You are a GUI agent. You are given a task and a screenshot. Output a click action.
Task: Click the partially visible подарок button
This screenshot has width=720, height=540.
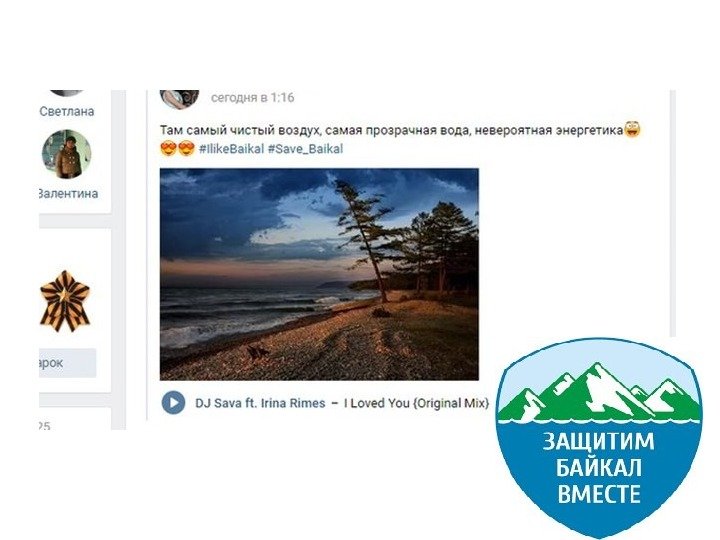click(68, 363)
